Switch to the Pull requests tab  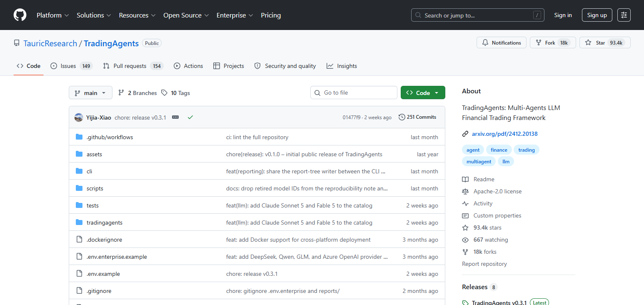(x=133, y=66)
